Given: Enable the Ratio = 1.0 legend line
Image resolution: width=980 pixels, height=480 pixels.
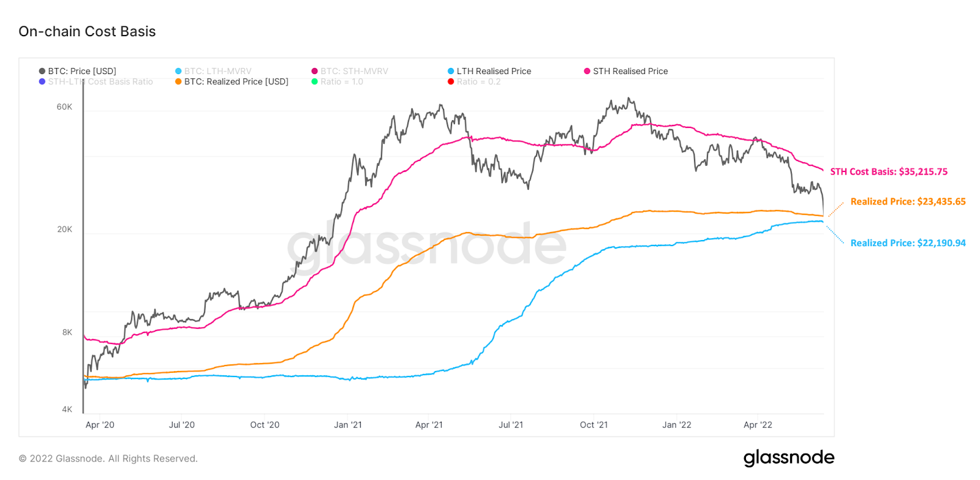Looking at the screenshot, I should point(341,81).
